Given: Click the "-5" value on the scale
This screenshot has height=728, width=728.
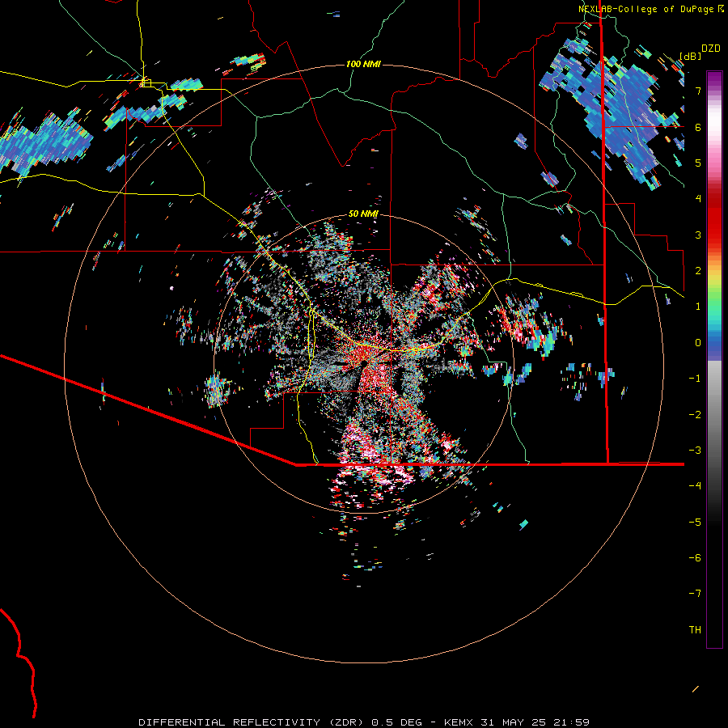Looking at the screenshot, I should [695, 523].
